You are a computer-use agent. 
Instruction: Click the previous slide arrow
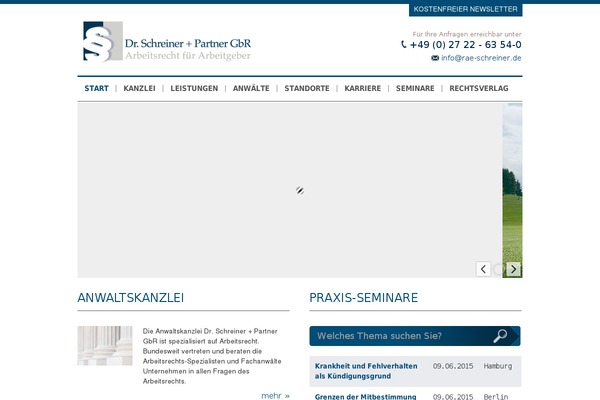pyautogui.click(x=483, y=269)
